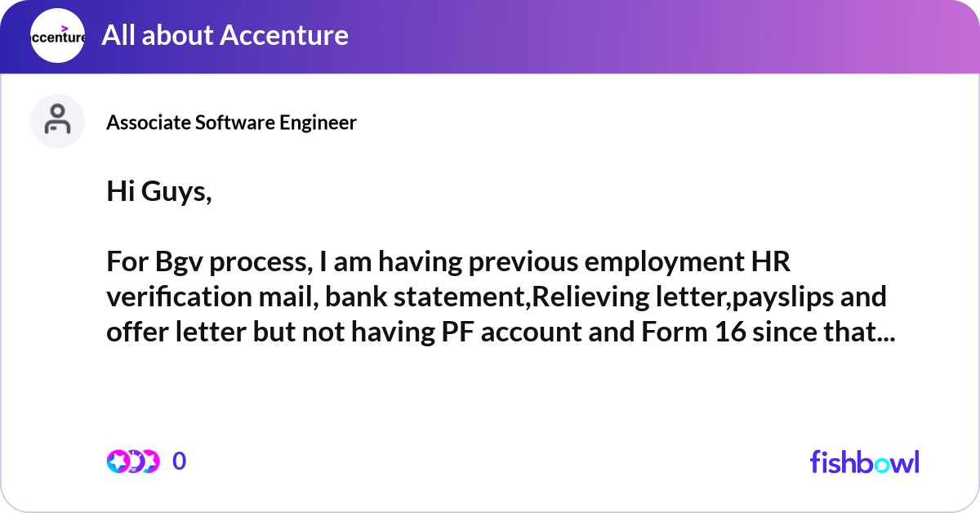Click the lightbulb reaction icon
Viewport: 980px width, 513px height.
coord(133,461)
